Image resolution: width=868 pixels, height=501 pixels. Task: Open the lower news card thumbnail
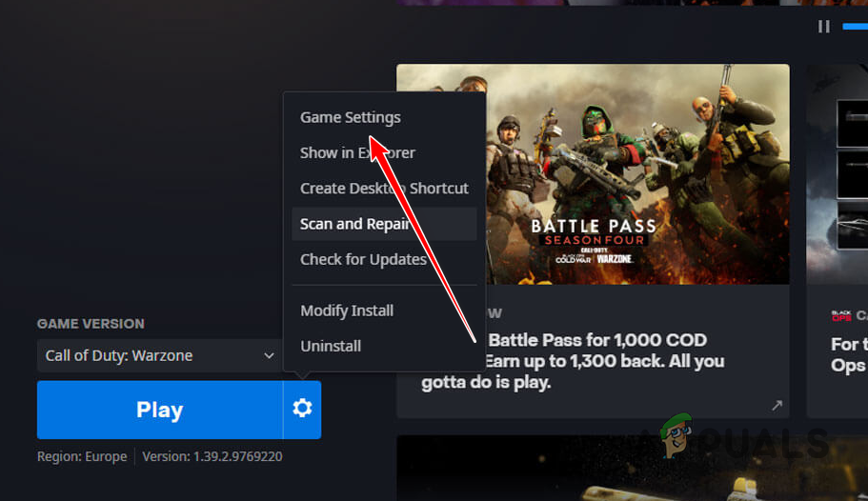pos(632,469)
